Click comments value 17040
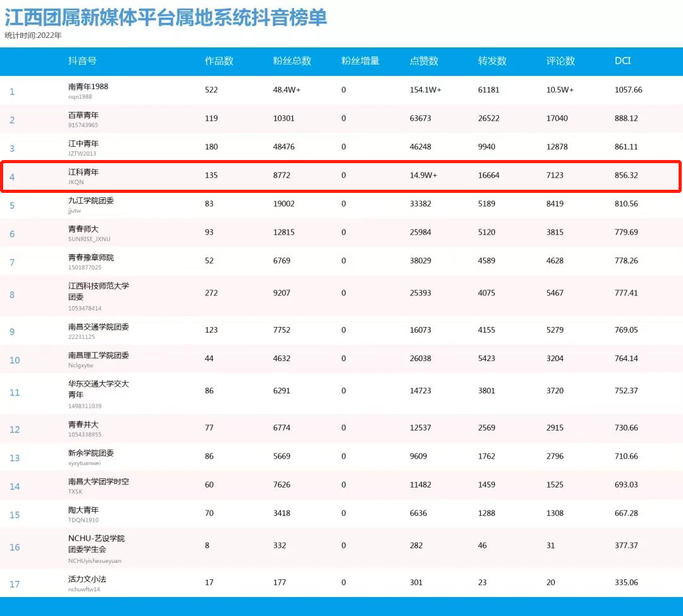Viewport: 683px width, 616px height. (557, 118)
